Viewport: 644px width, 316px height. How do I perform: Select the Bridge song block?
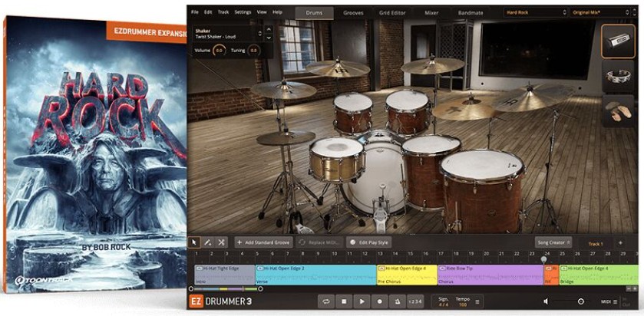(599, 275)
